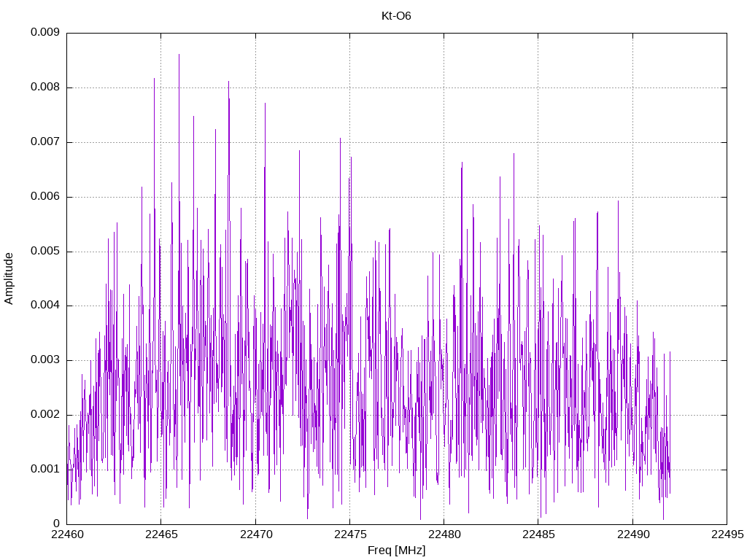The width and height of the screenshot is (747, 560).
Task: Click the 22495 x-axis tick label
Action: pyautogui.click(x=727, y=534)
